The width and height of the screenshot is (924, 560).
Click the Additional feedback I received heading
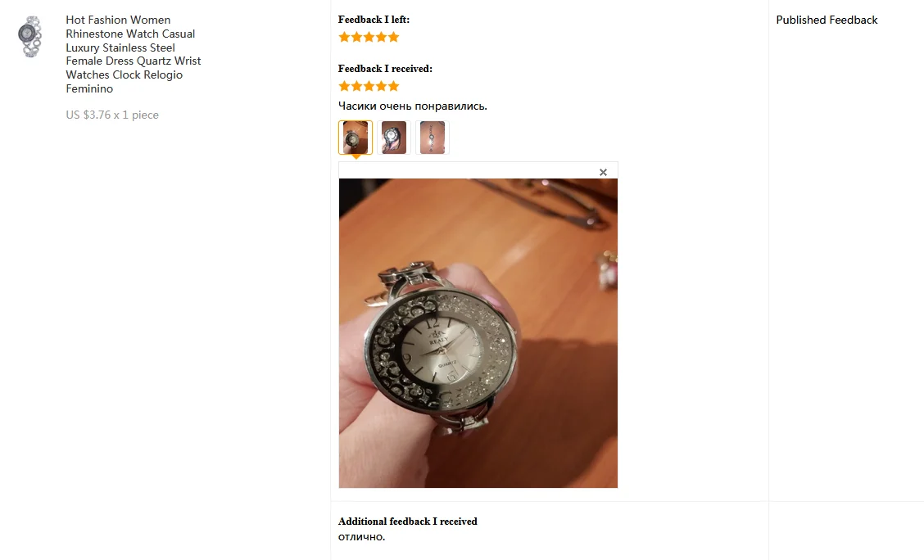(407, 522)
